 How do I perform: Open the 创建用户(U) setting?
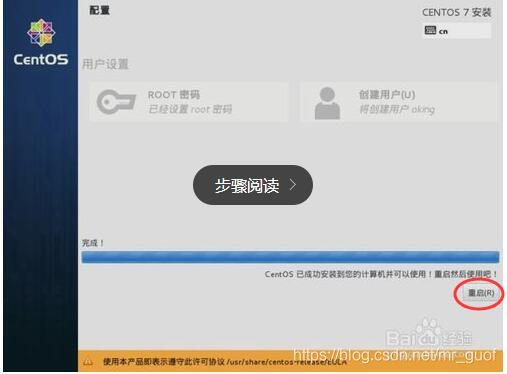[x=399, y=102]
